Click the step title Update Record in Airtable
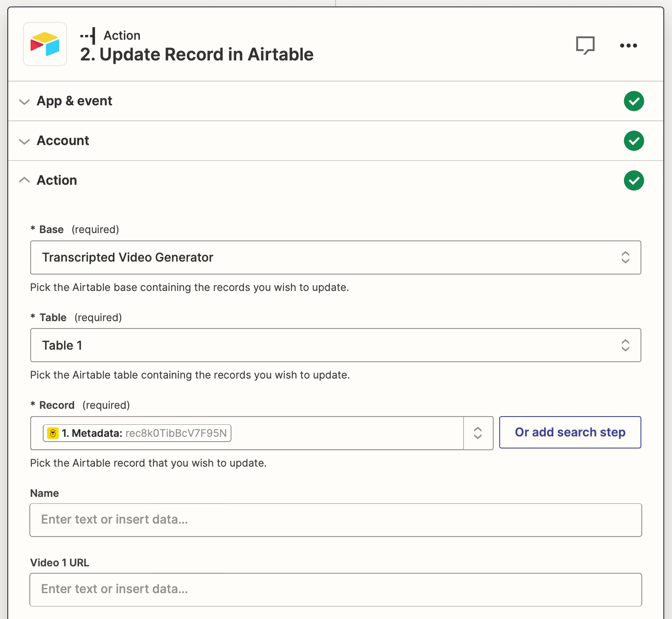The width and height of the screenshot is (672, 619). pos(197,54)
